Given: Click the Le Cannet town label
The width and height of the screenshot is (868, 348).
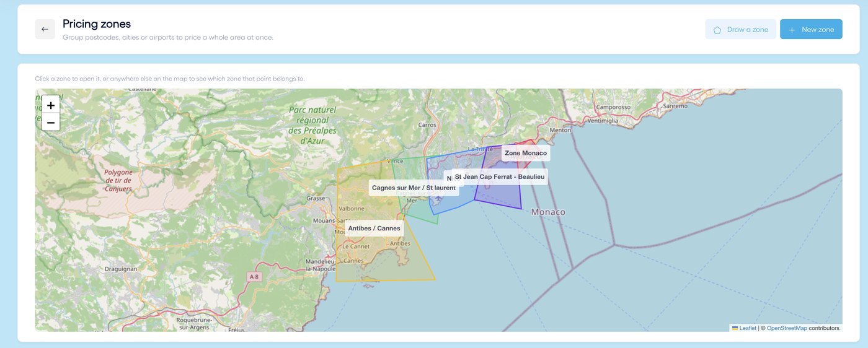Looking at the screenshot, I should point(356,246).
